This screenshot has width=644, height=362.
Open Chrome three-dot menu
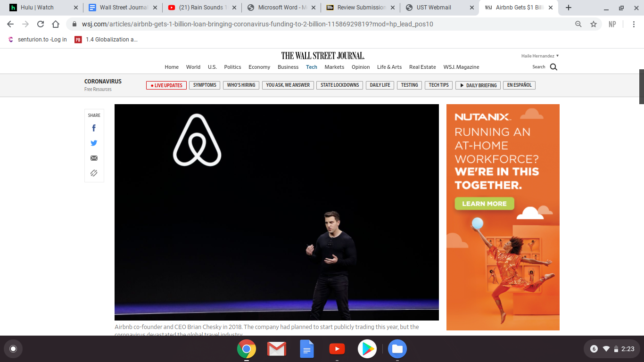tap(634, 24)
